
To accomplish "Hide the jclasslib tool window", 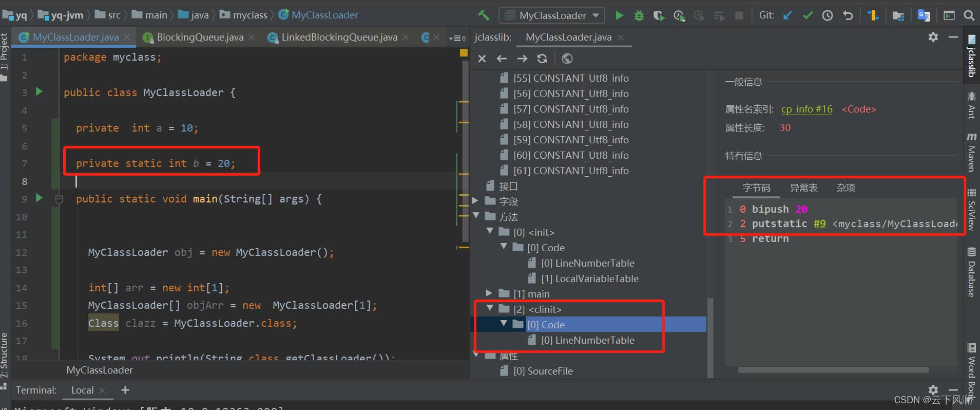I will coord(953,37).
